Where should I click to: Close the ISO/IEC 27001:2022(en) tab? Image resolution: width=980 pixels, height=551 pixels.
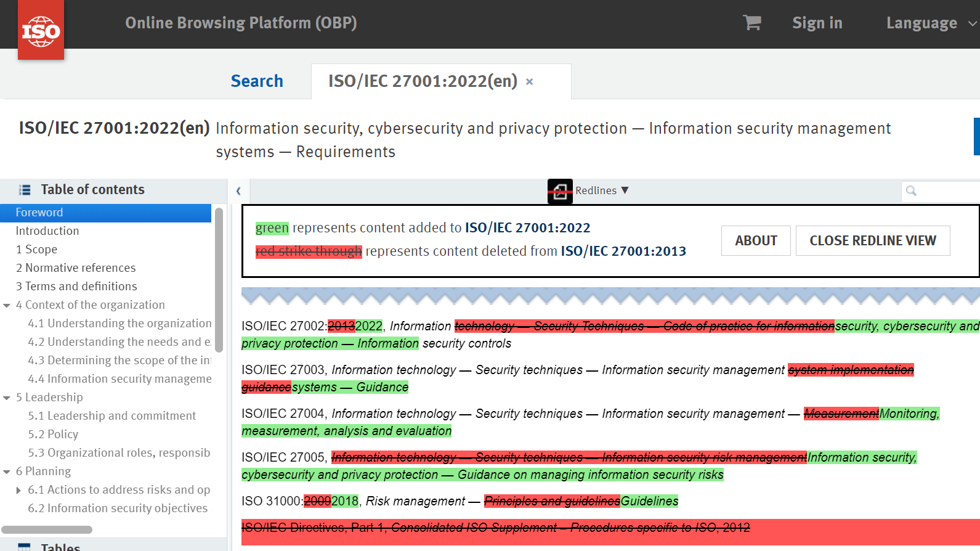click(x=529, y=82)
